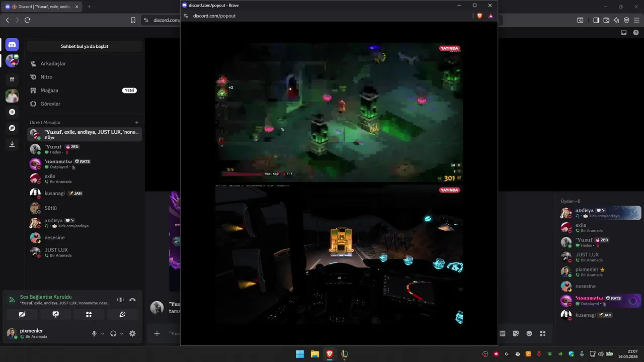Toggle Brave sidebar panel icon

pos(596,20)
